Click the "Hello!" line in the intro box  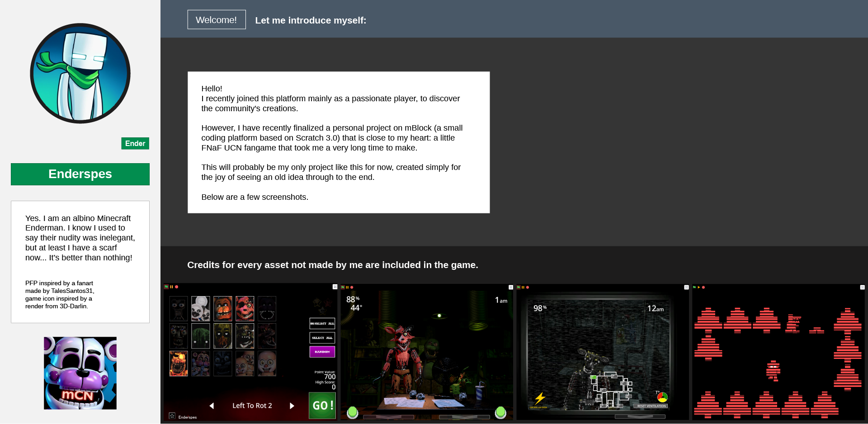pos(212,89)
